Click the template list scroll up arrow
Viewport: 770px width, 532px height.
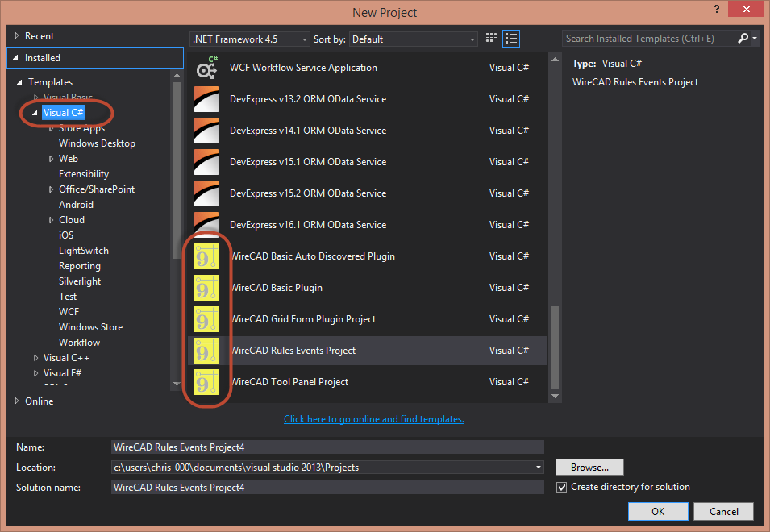pos(555,60)
